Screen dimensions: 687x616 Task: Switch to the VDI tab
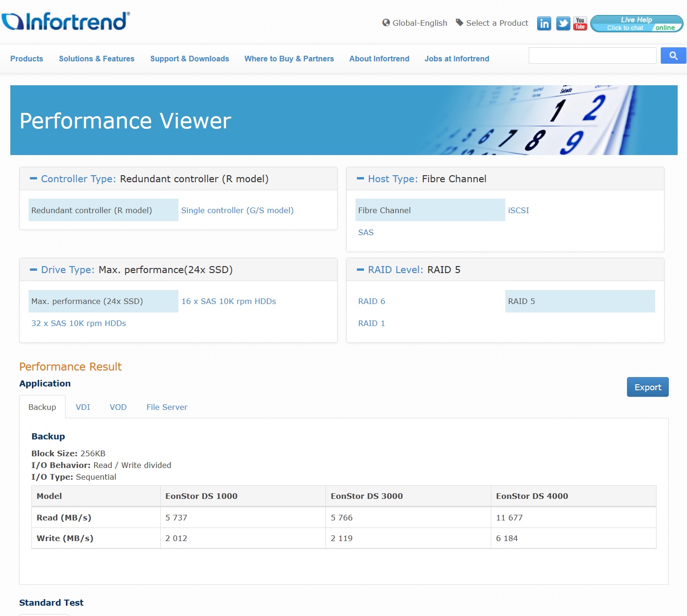[x=83, y=407]
